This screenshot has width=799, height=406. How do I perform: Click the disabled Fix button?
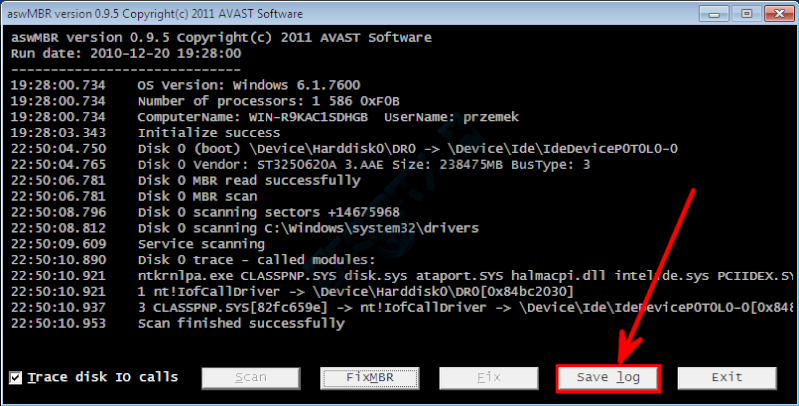tap(489, 378)
